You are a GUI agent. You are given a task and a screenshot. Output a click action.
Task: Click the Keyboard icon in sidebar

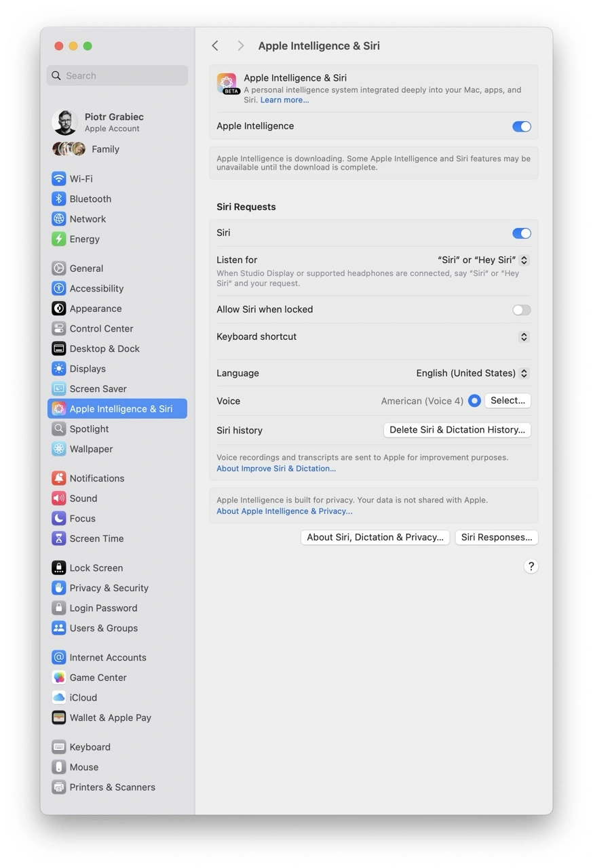click(59, 747)
